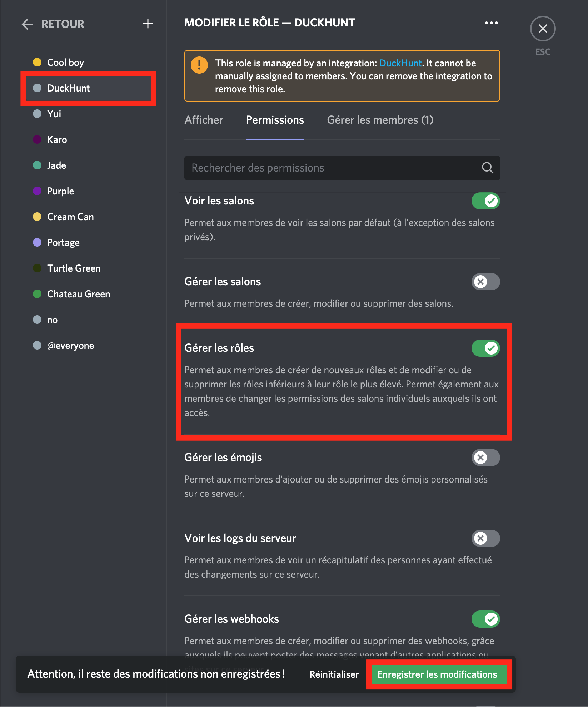Click the Réinitialiser button
Viewport: 588px width, 707px height.
coord(334,674)
